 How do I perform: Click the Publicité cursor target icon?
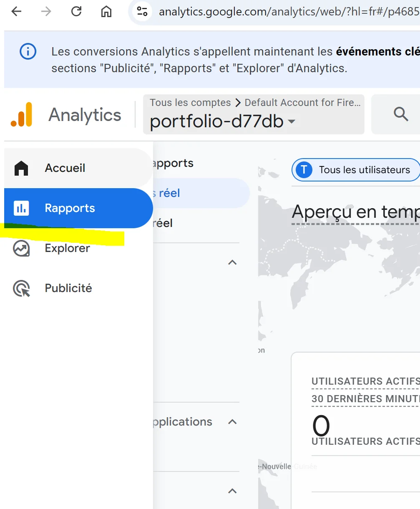21,288
